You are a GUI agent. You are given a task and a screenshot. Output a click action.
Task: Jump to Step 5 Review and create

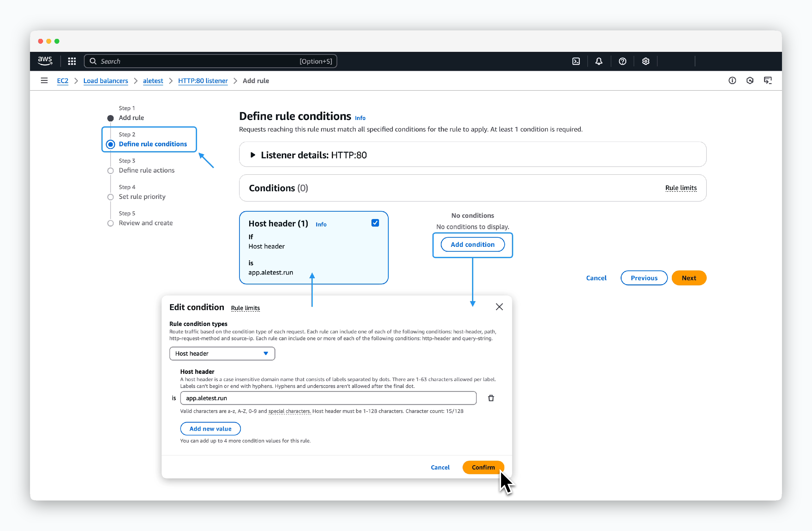(146, 223)
